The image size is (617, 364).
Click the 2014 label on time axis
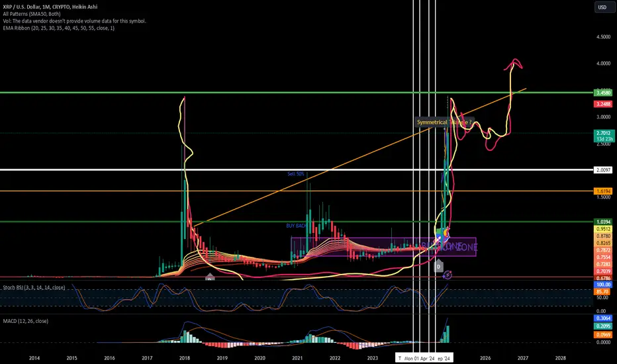34,358
